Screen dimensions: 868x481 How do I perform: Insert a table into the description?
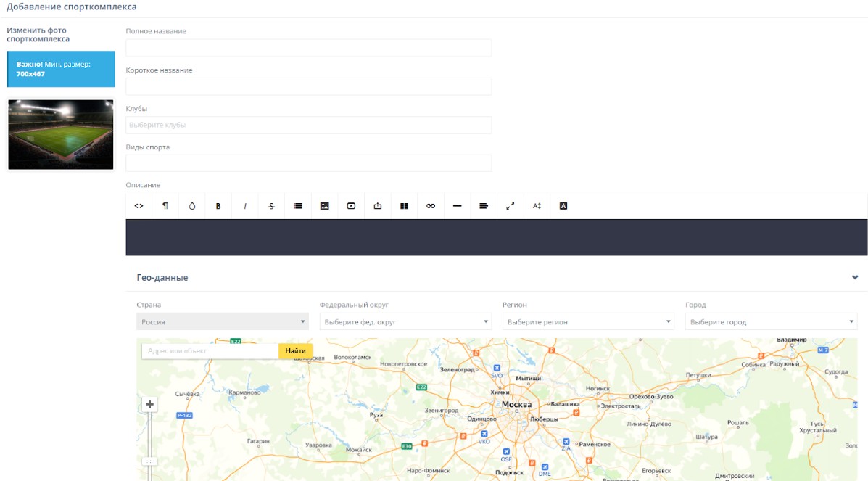click(404, 206)
